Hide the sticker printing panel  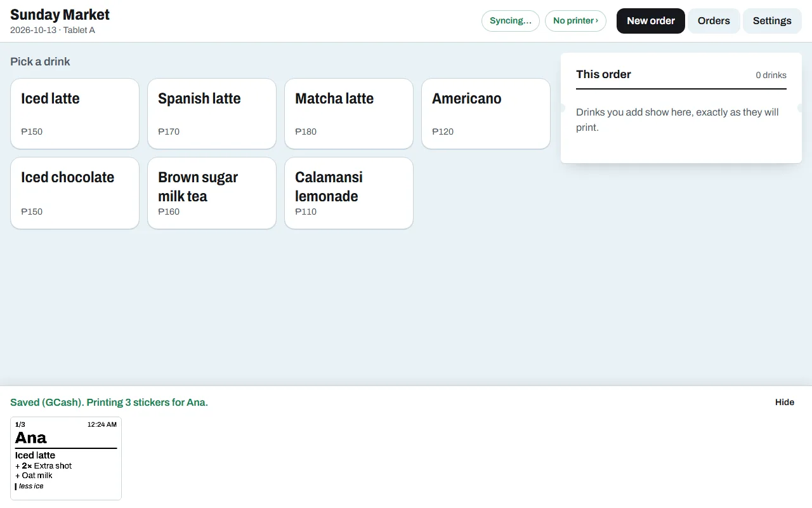[x=785, y=402]
